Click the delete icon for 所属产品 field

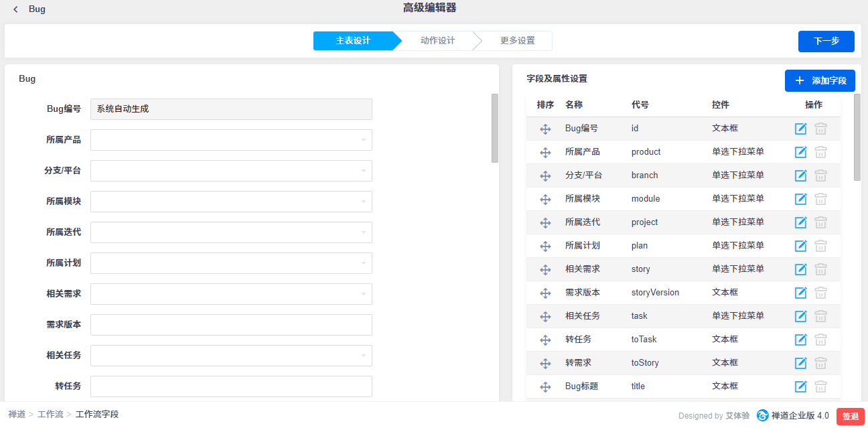820,152
